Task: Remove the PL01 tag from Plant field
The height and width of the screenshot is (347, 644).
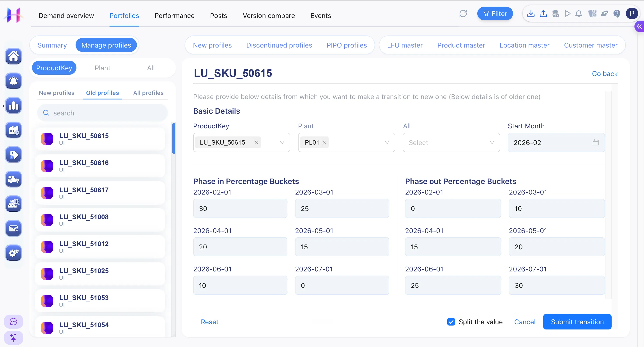Action: pos(324,142)
